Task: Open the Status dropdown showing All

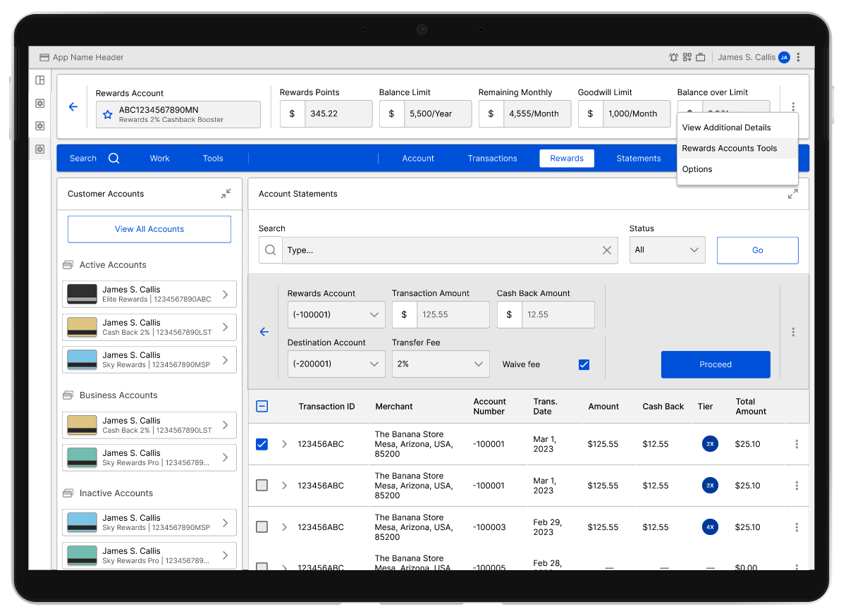Action: click(667, 250)
